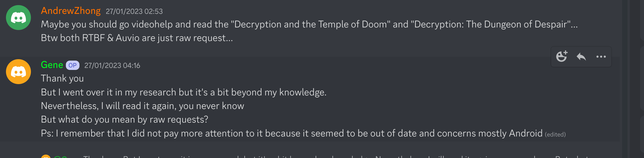The width and height of the screenshot is (644, 158).
Task: Click AndrewZhong's green Discord avatar
Action: point(18,18)
